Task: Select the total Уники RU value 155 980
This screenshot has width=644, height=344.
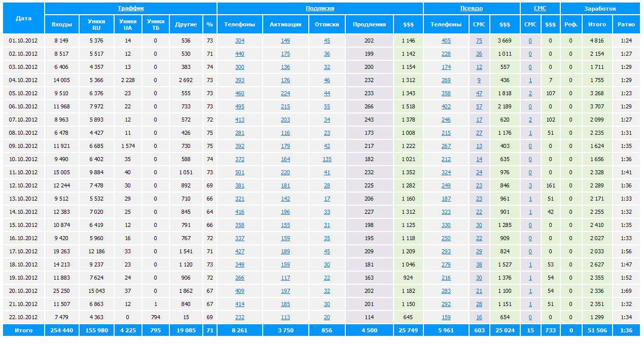Action: (x=96, y=330)
